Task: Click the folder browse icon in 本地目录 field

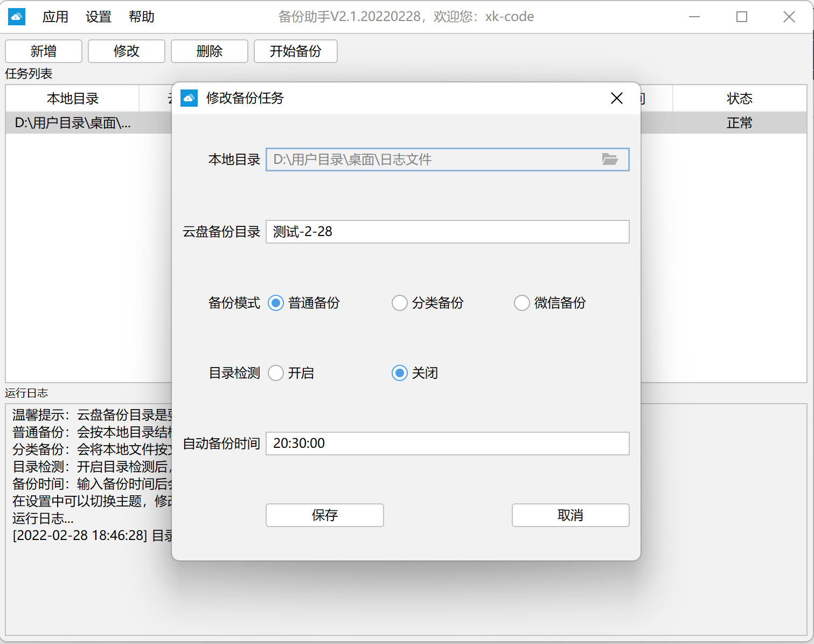Action: (x=610, y=159)
